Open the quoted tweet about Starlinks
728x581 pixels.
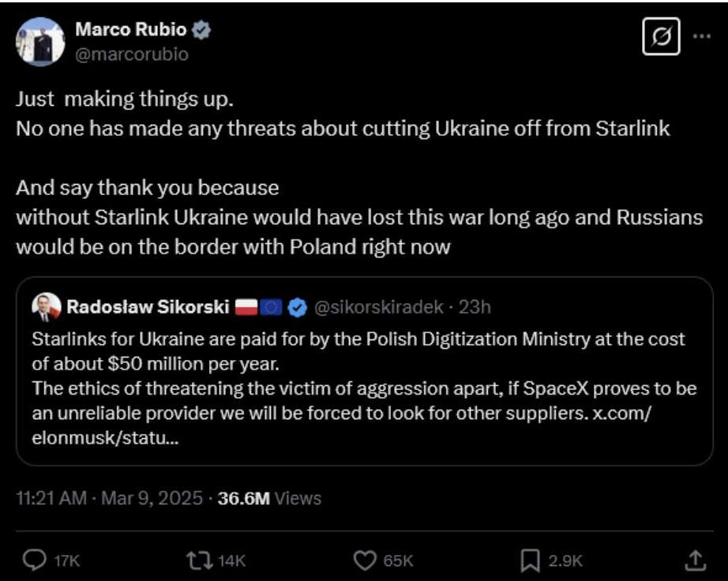363,379
